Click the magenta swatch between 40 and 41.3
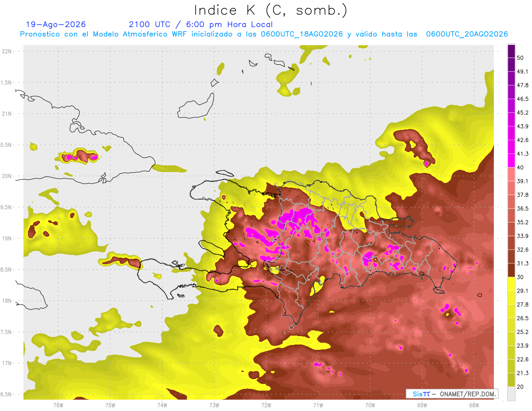The width and height of the screenshot is (532, 411). pos(511,160)
